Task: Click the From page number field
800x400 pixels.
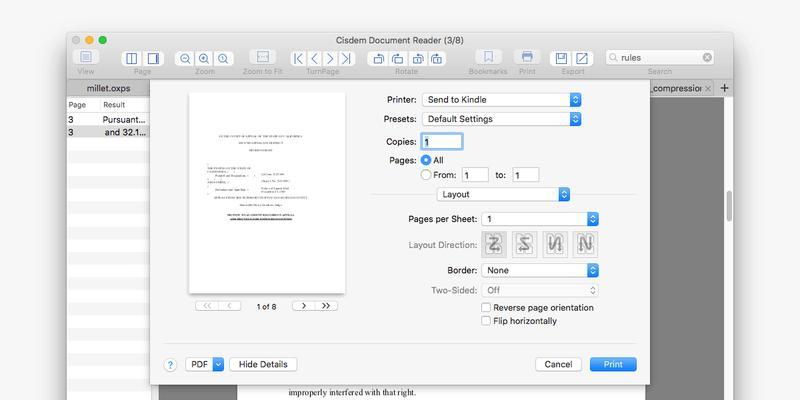Action: coord(475,175)
